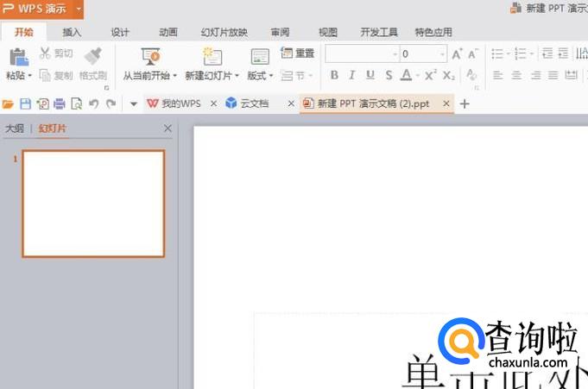This screenshot has height=389, width=588.
Task: Start slideshow from current slide icon
Action: pyautogui.click(x=150, y=57)
